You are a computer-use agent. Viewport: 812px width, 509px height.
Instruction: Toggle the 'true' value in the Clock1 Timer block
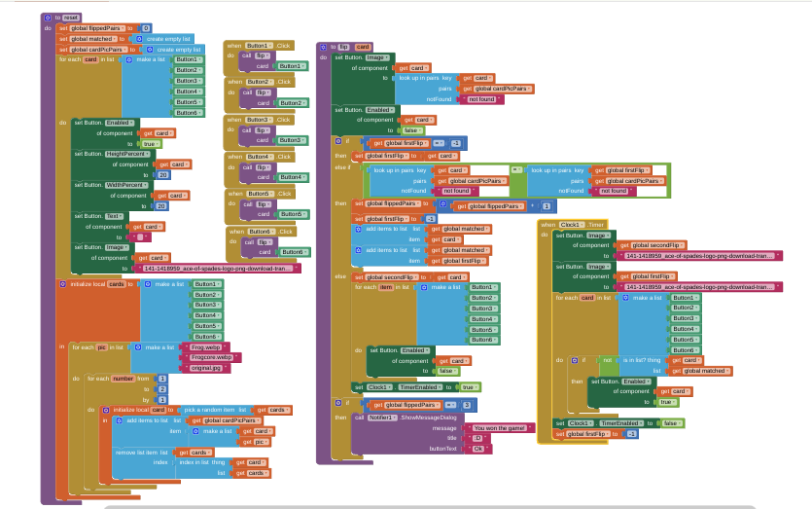(x=668, y=401)
